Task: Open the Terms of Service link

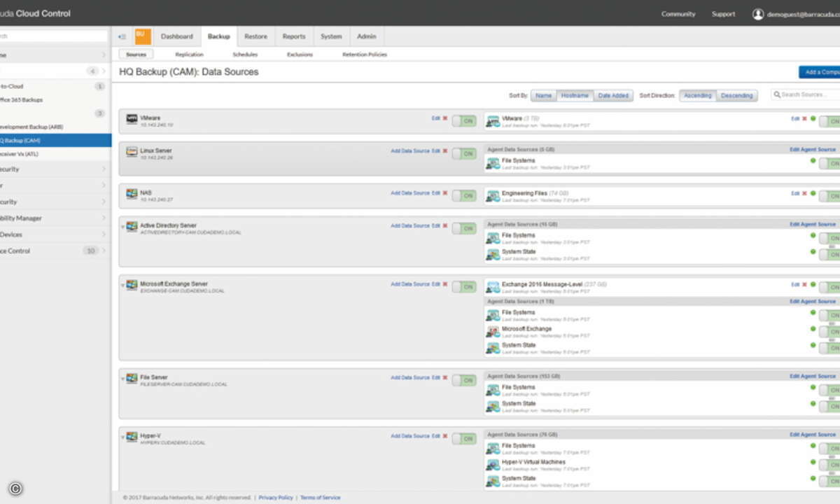Action: pos(321,498)
